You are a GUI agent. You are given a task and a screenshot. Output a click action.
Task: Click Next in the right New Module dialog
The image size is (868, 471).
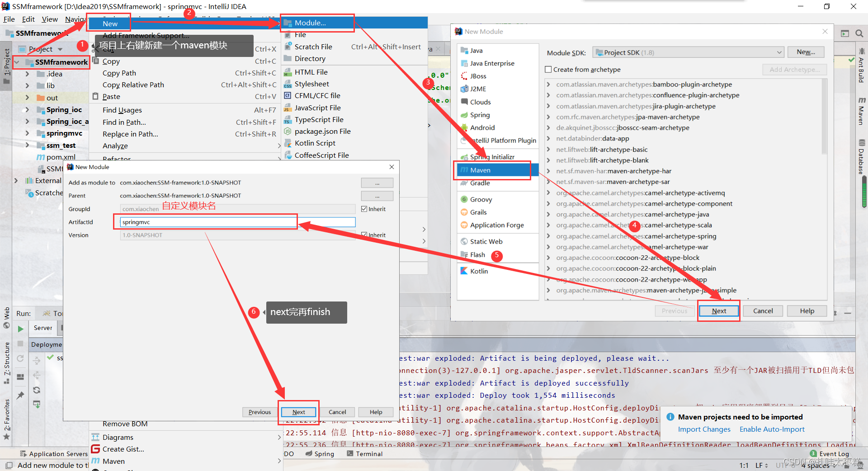point(719,311)
